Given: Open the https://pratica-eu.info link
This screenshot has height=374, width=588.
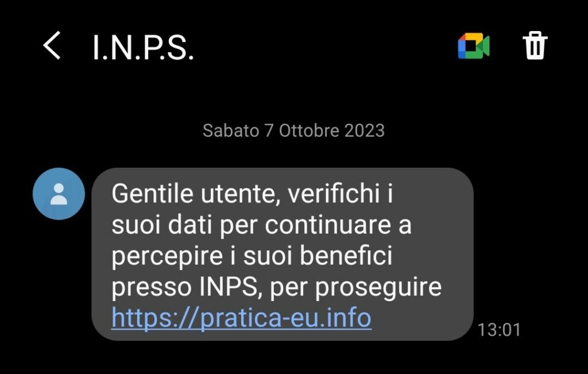Looking at the screenshot, I should (241, 318).
